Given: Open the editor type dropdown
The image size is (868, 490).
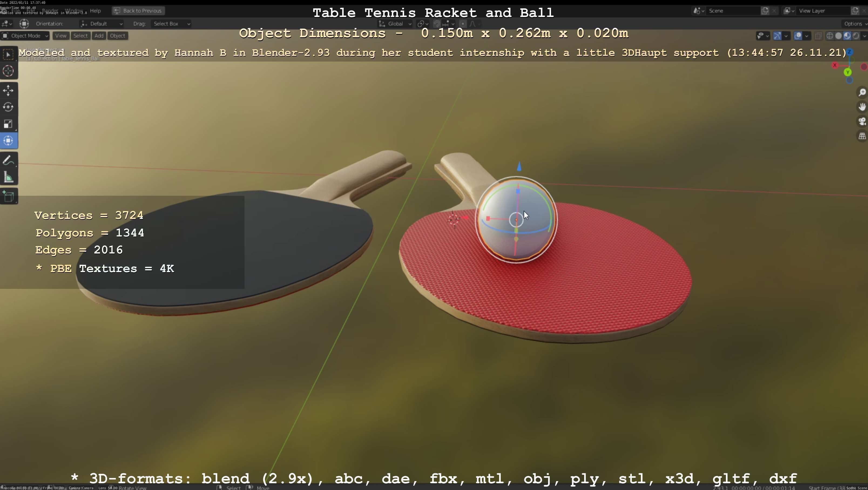Looking at the screenshot, I should pyautogui.click(x=7, y=23).
